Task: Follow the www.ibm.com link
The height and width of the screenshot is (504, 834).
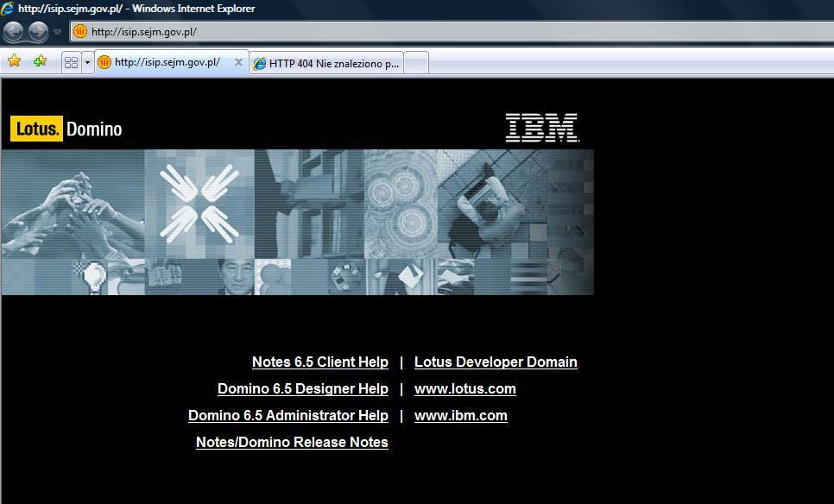Action: point(461,415)
